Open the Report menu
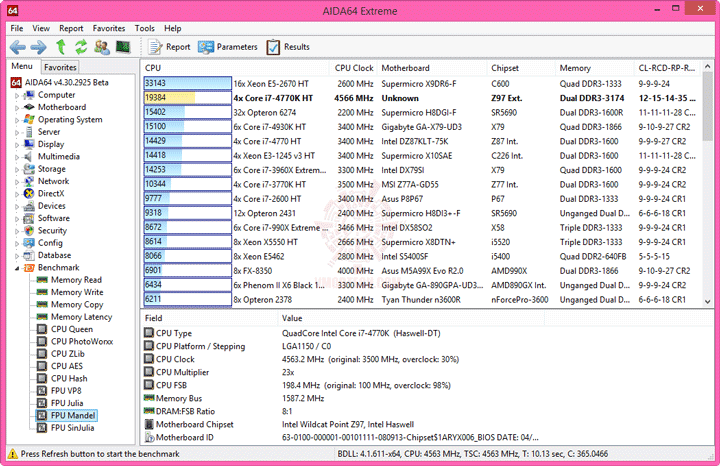This screenshot has height=466, width=720. point(71,28)
